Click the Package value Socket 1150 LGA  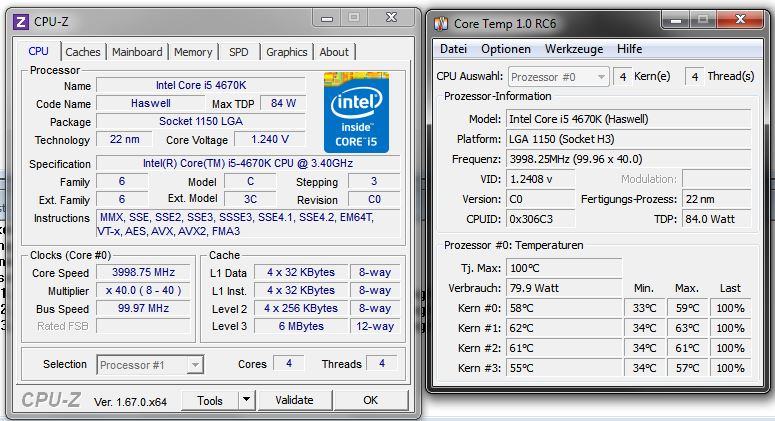(x=201, y=122)
